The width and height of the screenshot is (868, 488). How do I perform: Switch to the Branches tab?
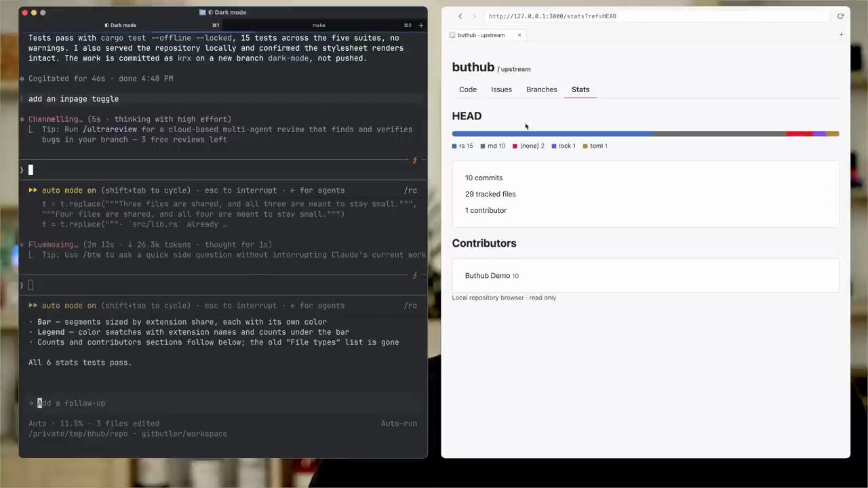(542, 89)
